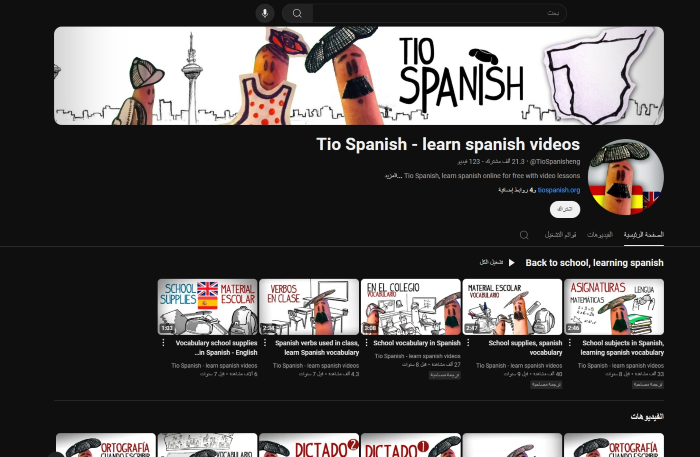The image size is (700, 457).
Task: Click the search magnifier button in top bar
Action: point(297,13)
